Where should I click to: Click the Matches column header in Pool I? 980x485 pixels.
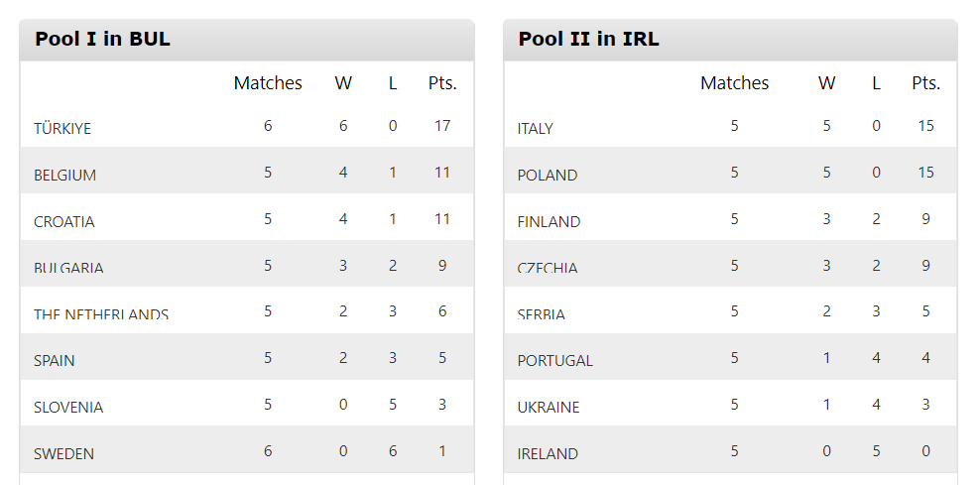click(268, 83)
